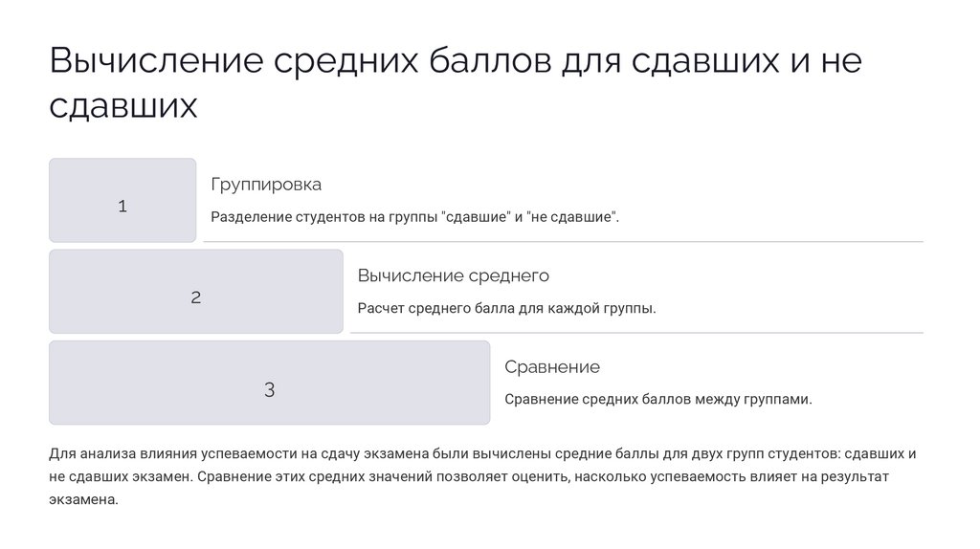Click the "Группировка" heading
This screenshot has width=980, height=549.
coord(266,185)
